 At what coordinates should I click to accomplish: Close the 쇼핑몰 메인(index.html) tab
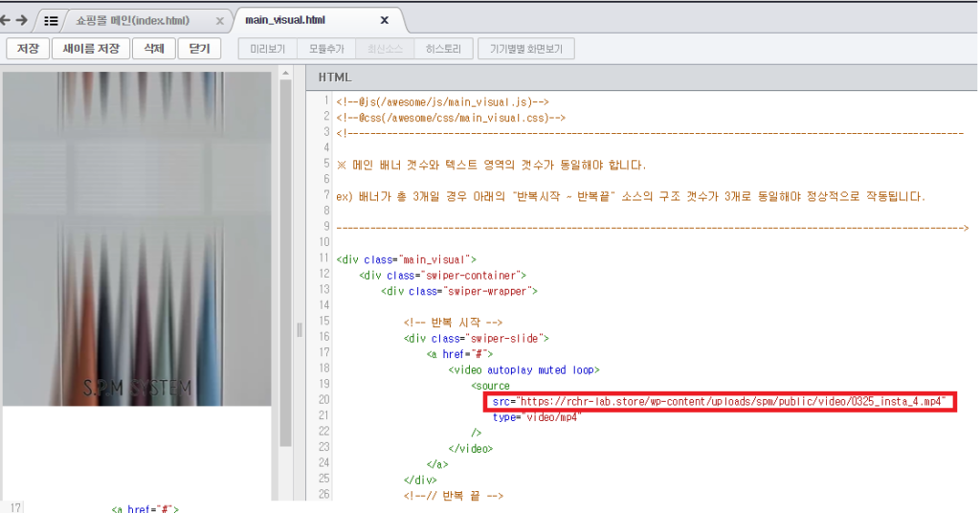click(x=220, y=21)
